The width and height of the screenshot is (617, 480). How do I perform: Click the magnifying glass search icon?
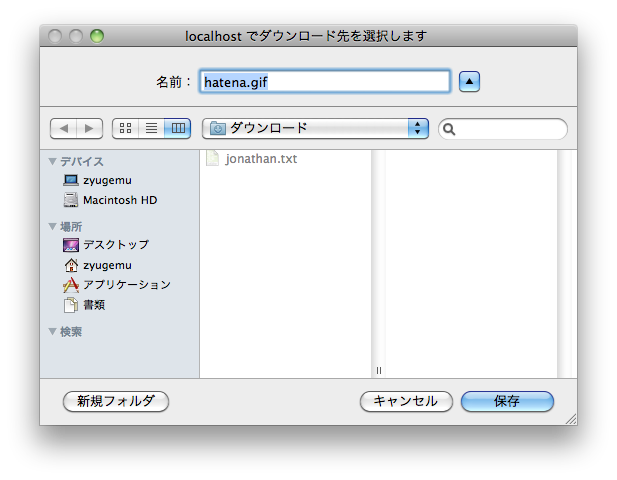click(449, 129)
